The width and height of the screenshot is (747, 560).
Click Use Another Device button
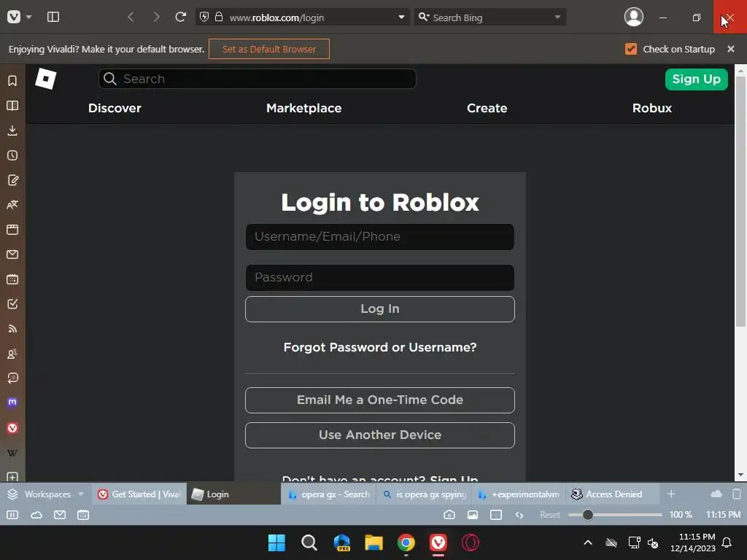coord(379,435)
